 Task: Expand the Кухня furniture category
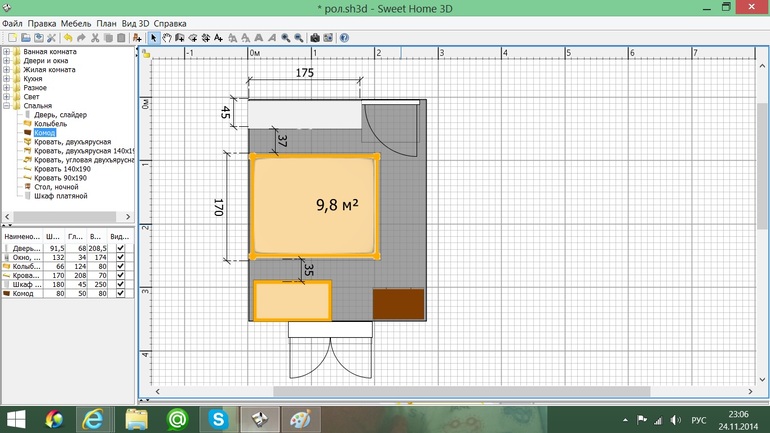6,79
